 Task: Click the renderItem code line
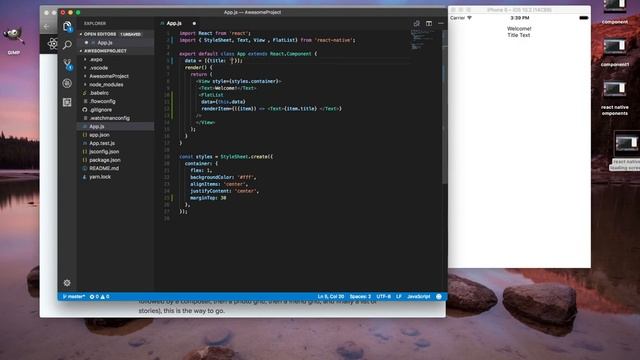tap(271, 109)
